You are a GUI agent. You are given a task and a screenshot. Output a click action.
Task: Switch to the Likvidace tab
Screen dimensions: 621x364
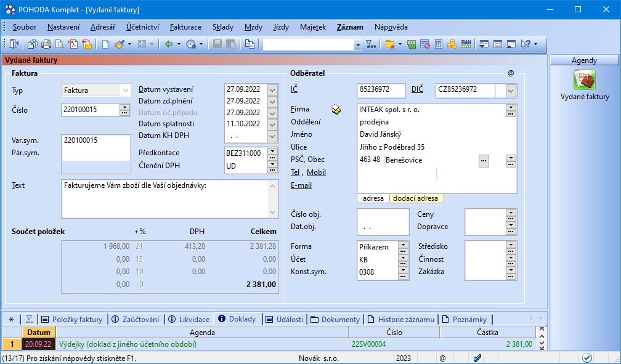189,319
